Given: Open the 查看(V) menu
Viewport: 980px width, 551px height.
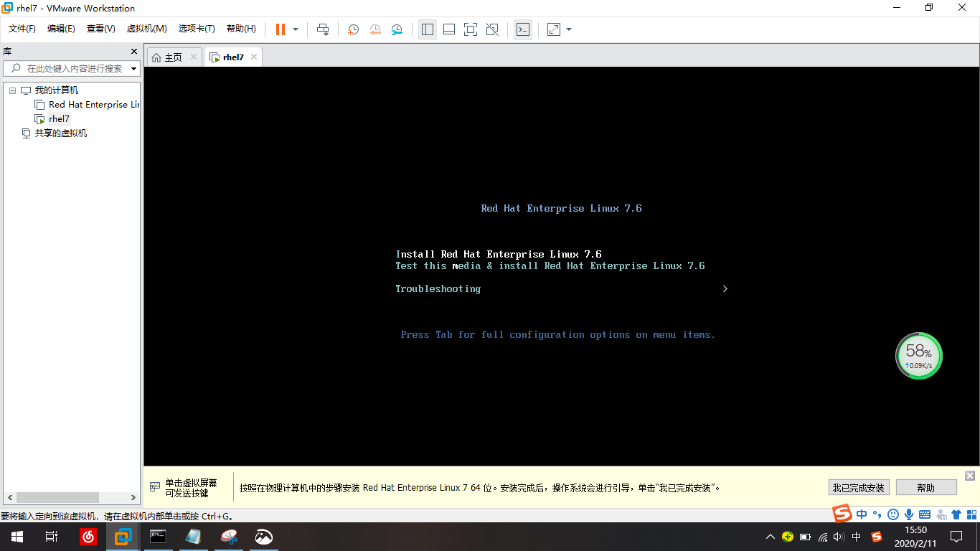Looking at the screenshot, I should [100, 29].
